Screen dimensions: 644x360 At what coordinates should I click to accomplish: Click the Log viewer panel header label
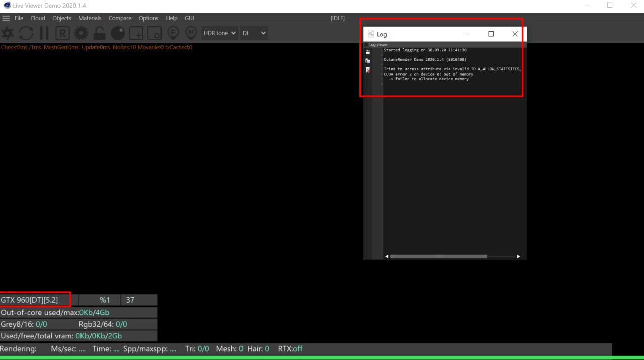coord(378,45)
